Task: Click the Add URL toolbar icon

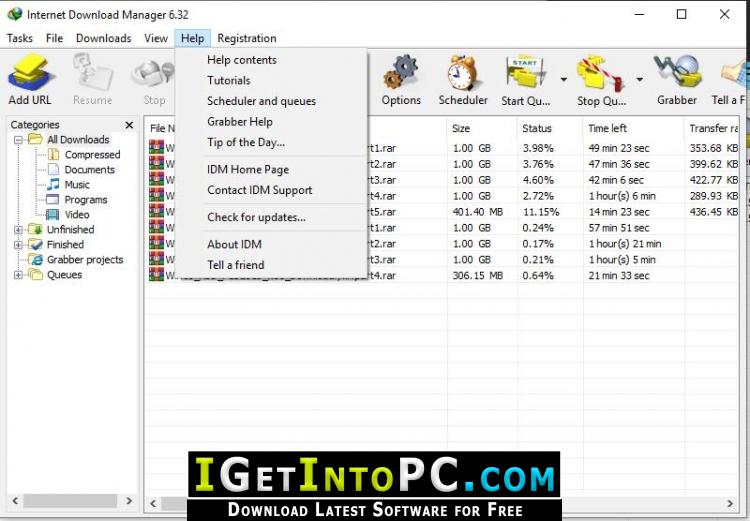Action: [x=30, y=72]
